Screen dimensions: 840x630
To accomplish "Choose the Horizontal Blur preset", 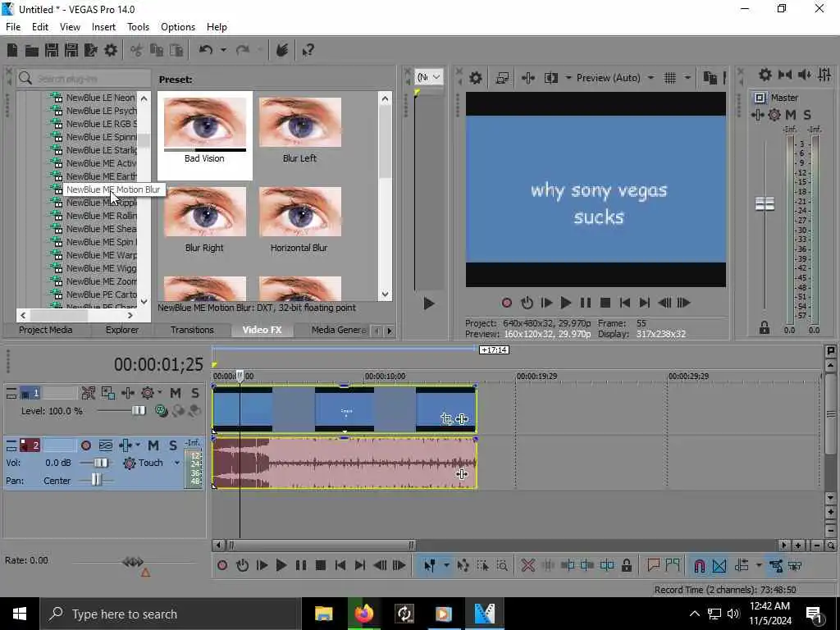I will click(299, 220).
